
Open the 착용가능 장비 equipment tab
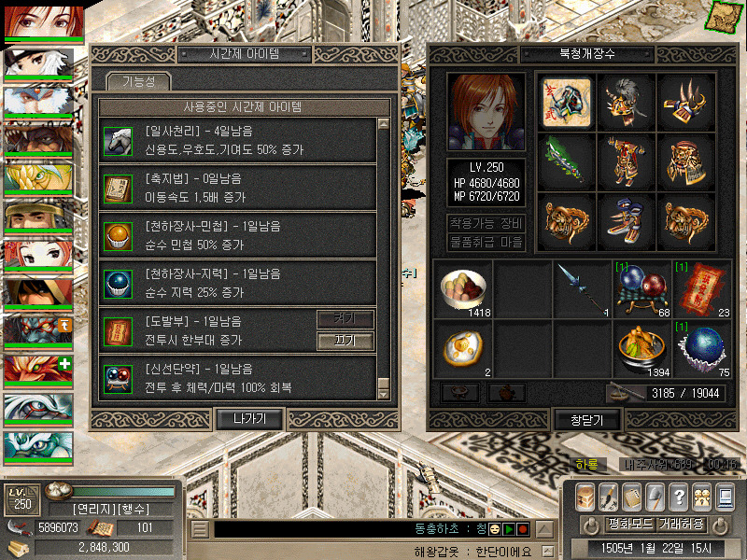point(486,222)
